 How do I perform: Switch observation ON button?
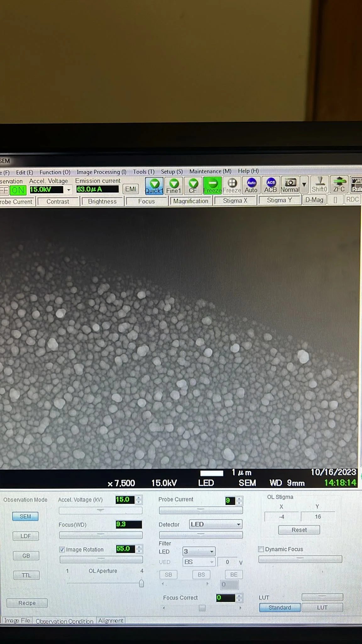point(18,190)
